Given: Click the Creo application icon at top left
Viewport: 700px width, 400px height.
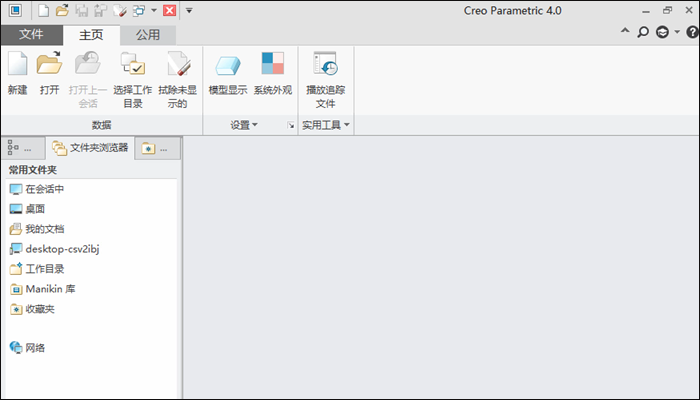Looking at the screenshot, I should click(x=15, y=10).
